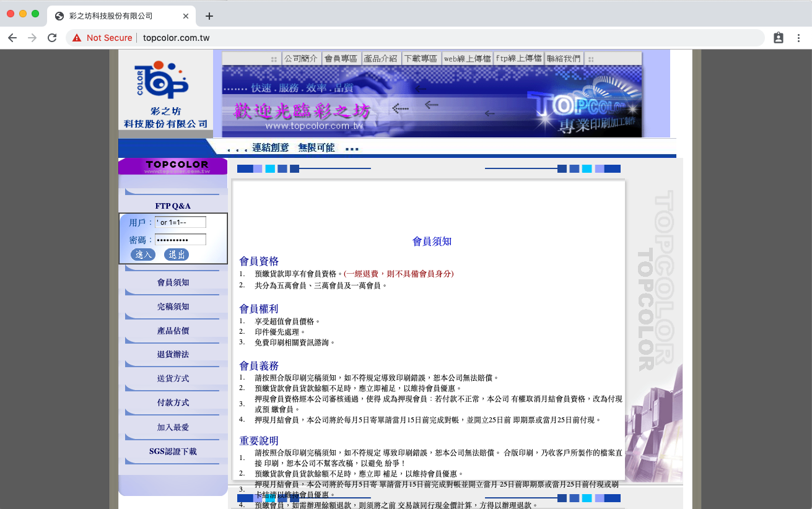Click 加入最愛 in the left sidebar
The height and width of the screenshot is (509, 812).
pyautogui.click(x=173, y=427)
